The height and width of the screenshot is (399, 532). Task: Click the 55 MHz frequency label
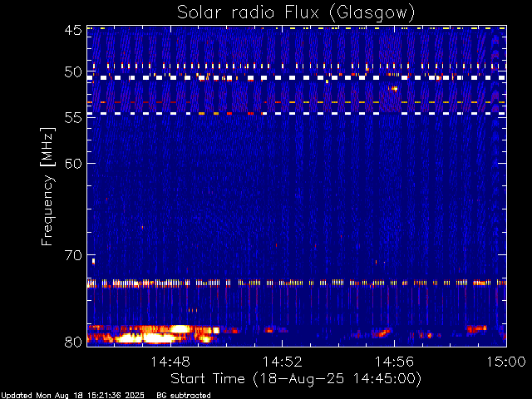pyautogui.click(x=73, y=118)
